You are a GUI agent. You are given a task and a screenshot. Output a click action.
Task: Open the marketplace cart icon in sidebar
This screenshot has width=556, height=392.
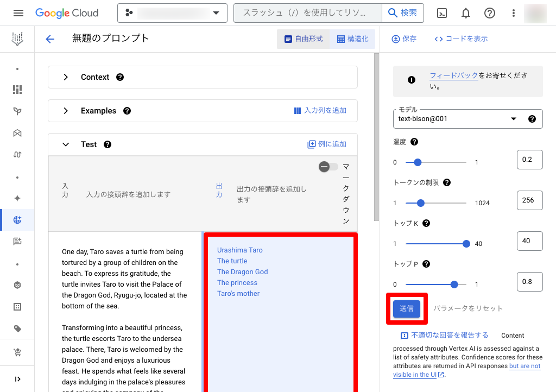(x=17, y=353)
